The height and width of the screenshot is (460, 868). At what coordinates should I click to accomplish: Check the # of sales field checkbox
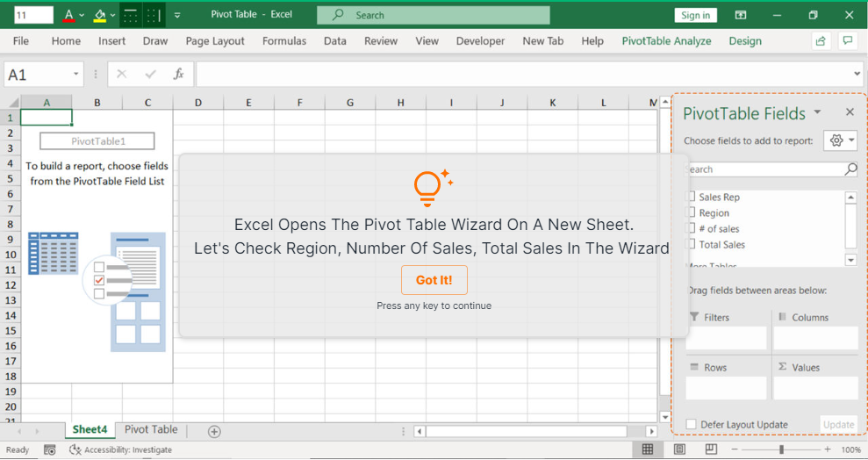(691, 228)
